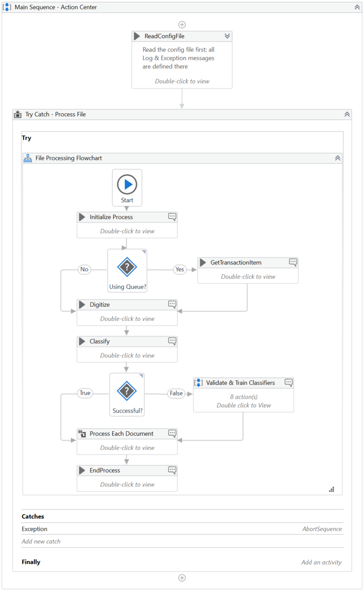Click the ReadConfigFile play icon
Image resolution: width=364 pixels, height=591 pixels.
(x=137, y=36)
